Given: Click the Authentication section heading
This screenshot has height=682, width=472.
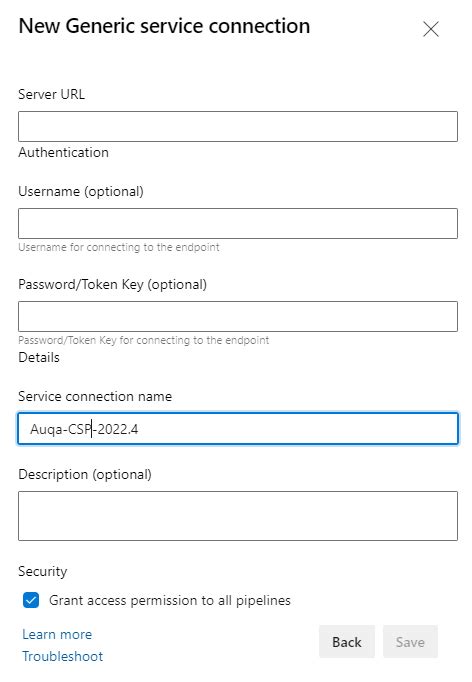Looking at the screenshot, I should [x=64, y=153].
